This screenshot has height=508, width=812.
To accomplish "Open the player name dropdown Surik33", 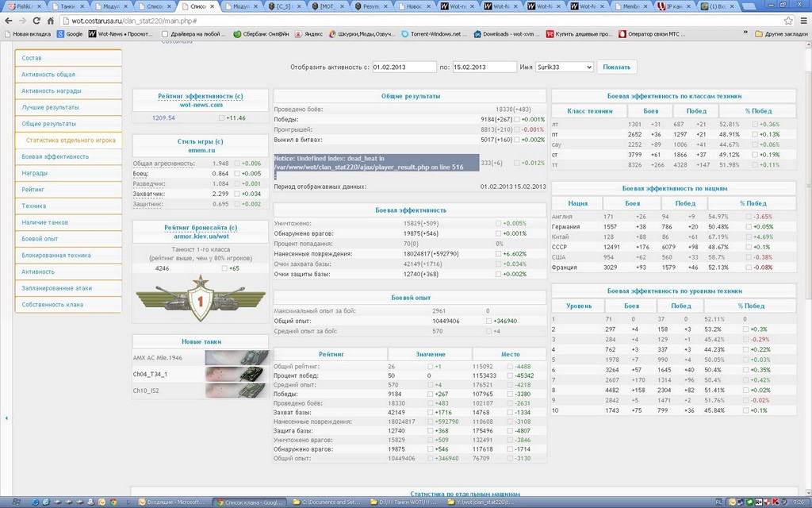I will point(564,67).
